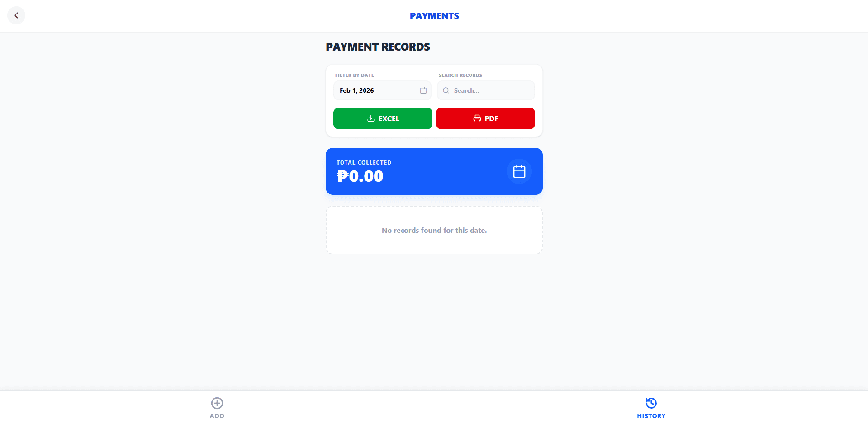Click the back arrow to return

tap(16, 15)
